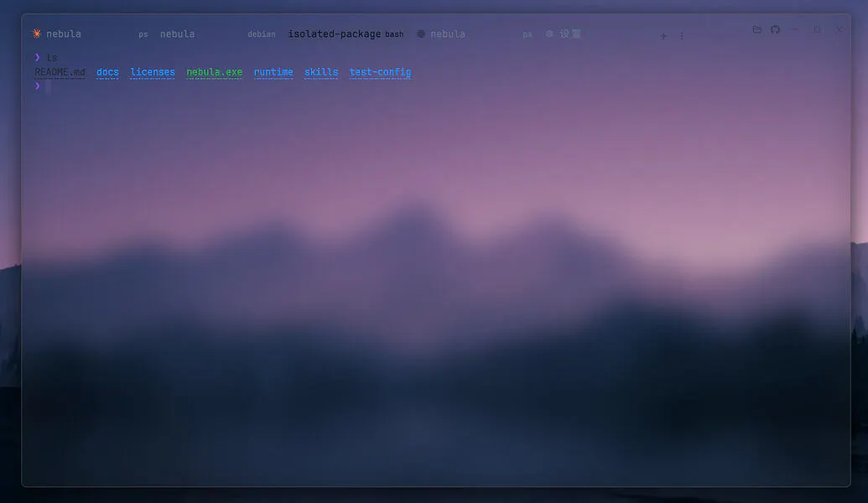Click the docs directory name
Image resolution: width=868 pixels, height=503 pixels.
point(107,72)
